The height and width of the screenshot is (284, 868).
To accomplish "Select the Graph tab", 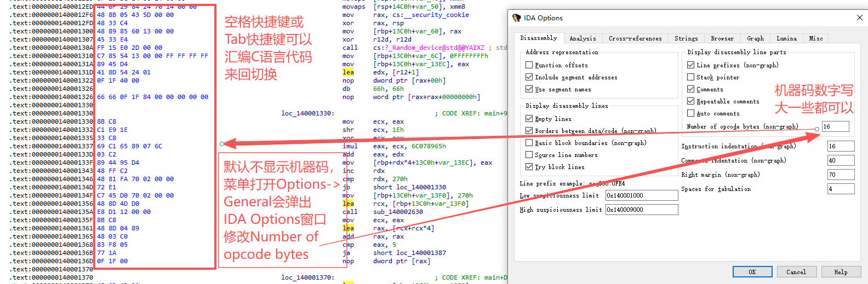I will (x=755, y=38).
